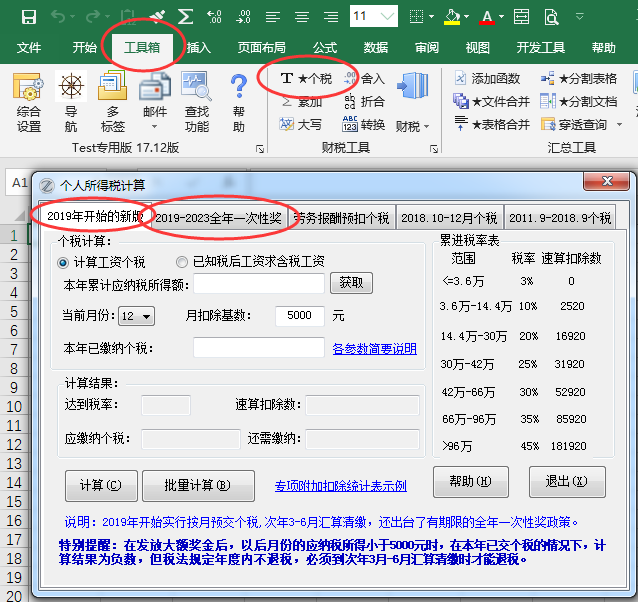Open the 页面布局 ribbon tab
Viewport: 638px width, 602px height.
pyautogui.click(x=261, y=47)
